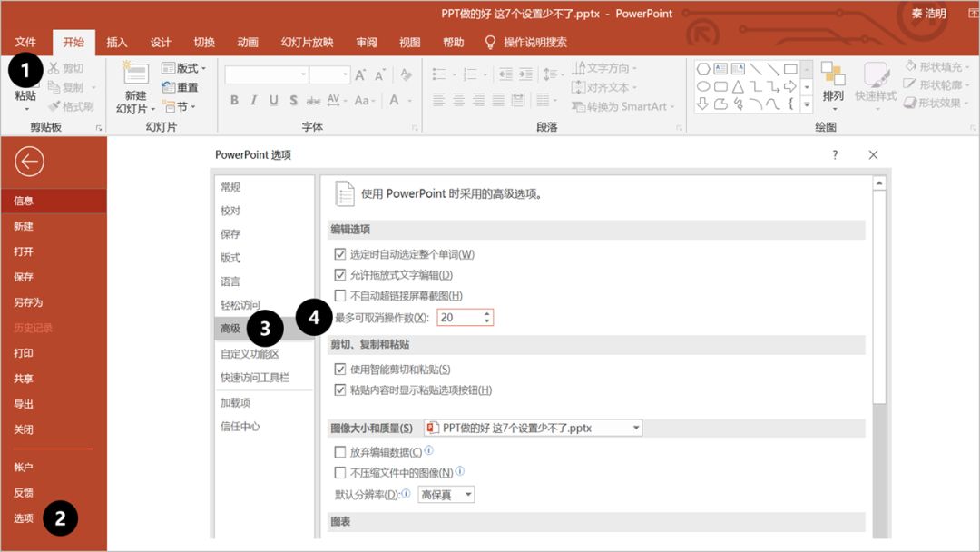Viewport: 980px width, 552px height.
Task: Click the Decrease Indent icon
Action: pyautogui.click(x=505, y=75)
